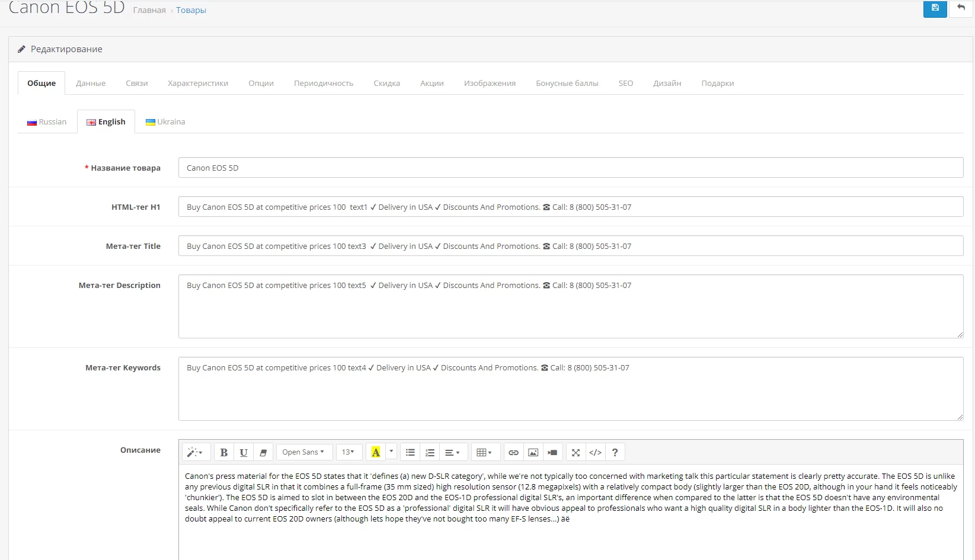
Task: Open the Опции tab
Action: tap(261, 83)
